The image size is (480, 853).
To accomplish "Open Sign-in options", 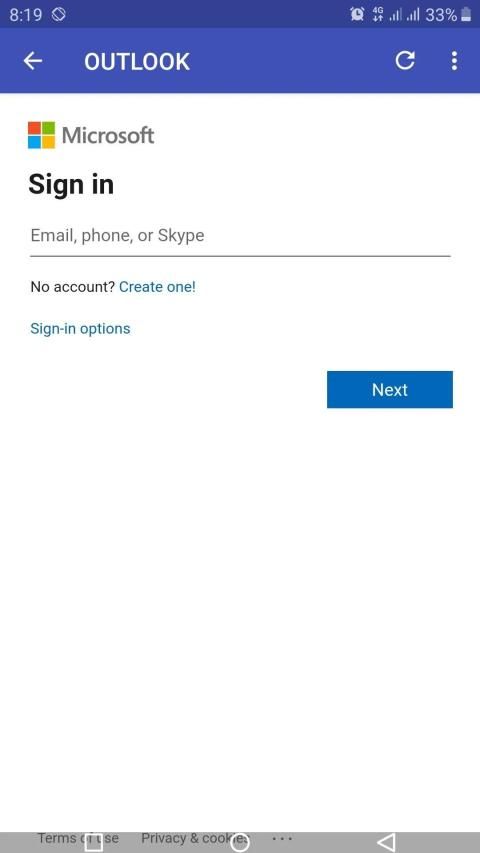I will pyautogui.click(x=80, y=329).
